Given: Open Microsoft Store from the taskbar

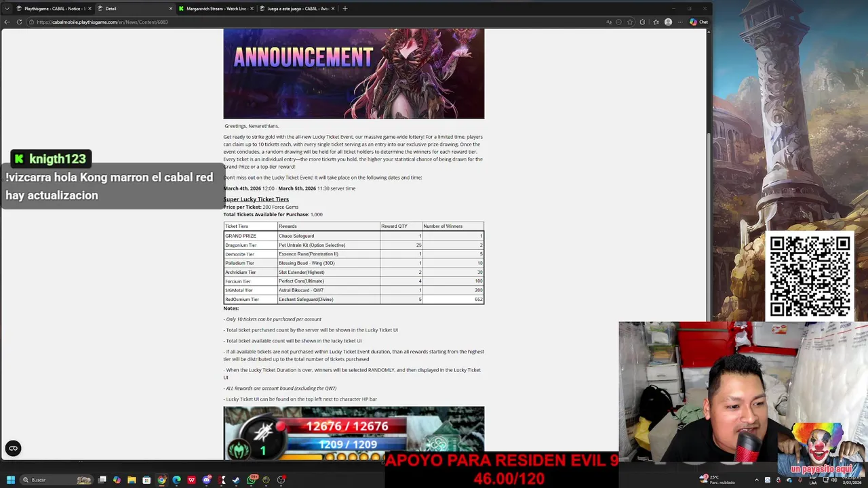Looking at the screenshot, I should click(146, 480).
